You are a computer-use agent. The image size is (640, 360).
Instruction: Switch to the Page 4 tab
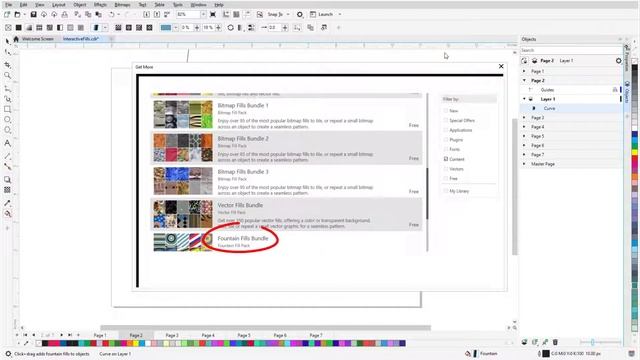[x=208, y=335]
